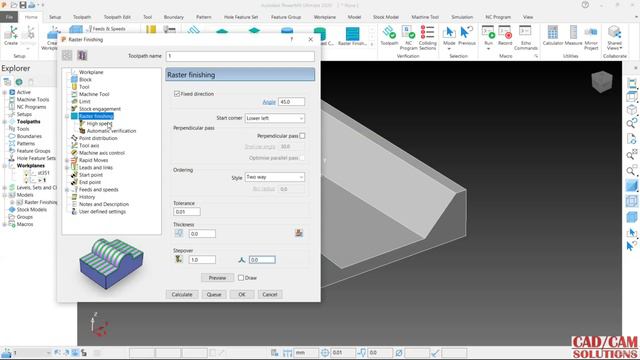Click the OK button
640x360 pixels.
point(242,294)
